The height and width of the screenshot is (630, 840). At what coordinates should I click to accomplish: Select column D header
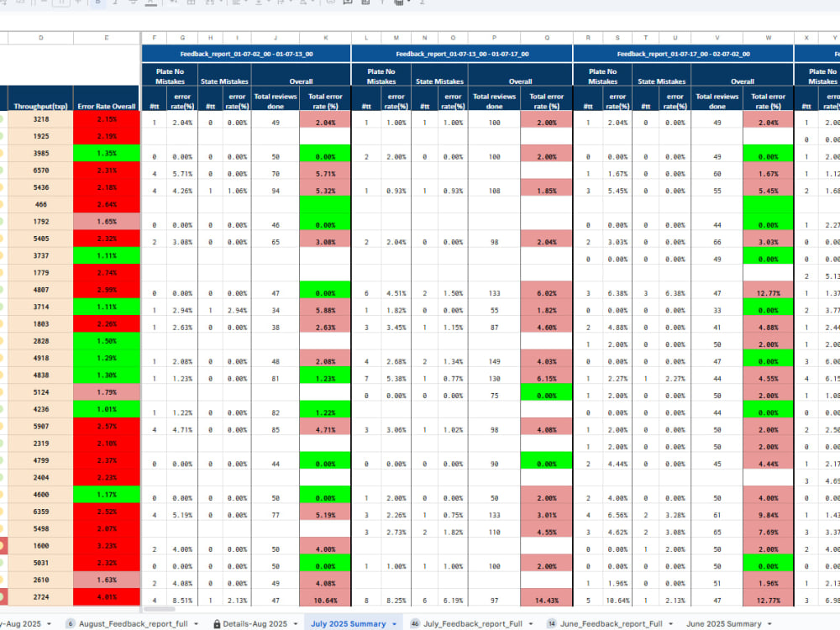(x=40, y=38)
